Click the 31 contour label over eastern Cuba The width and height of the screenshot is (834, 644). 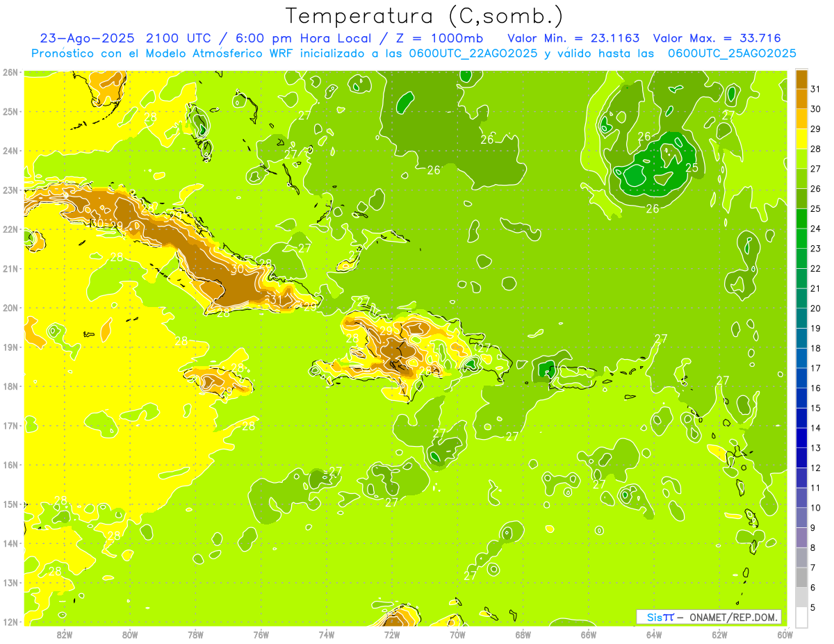click(276, 299)
